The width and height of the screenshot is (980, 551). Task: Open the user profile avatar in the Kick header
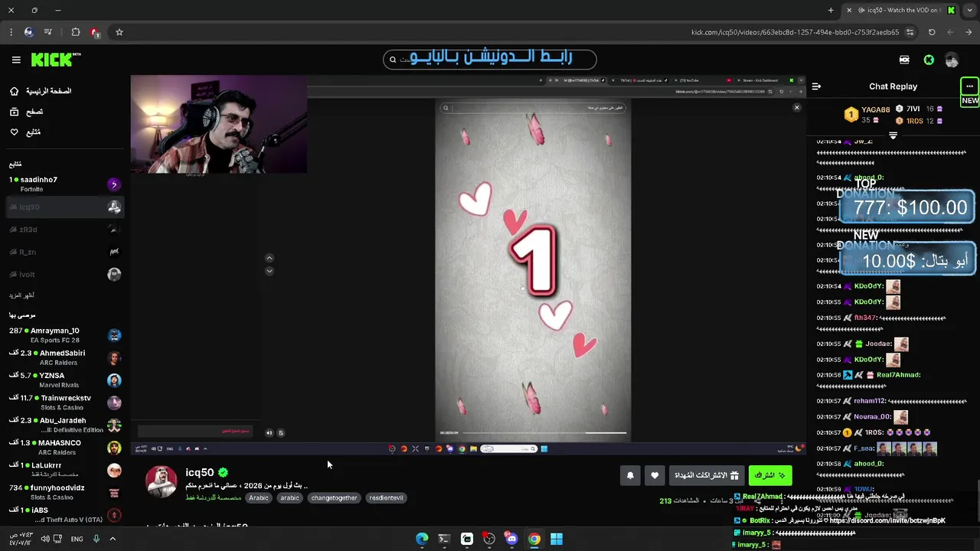point(952,60)
